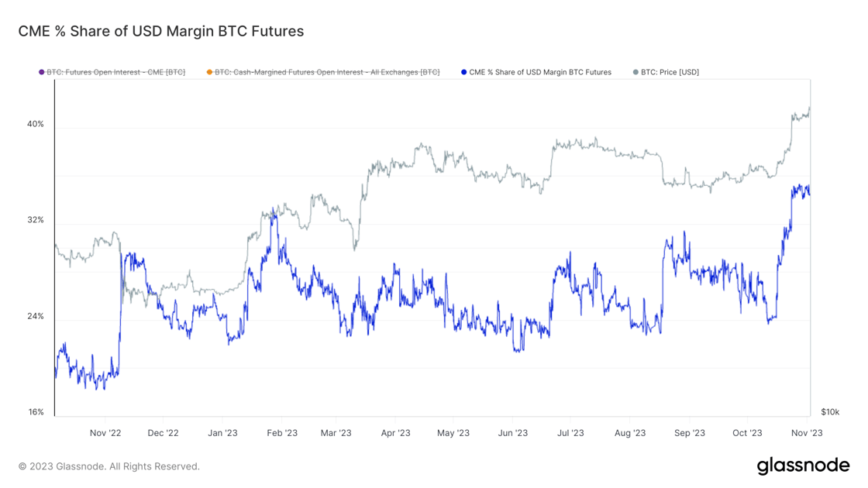
Task: Click the Feb '23 x-axis tick label
Action: [282, 433]
